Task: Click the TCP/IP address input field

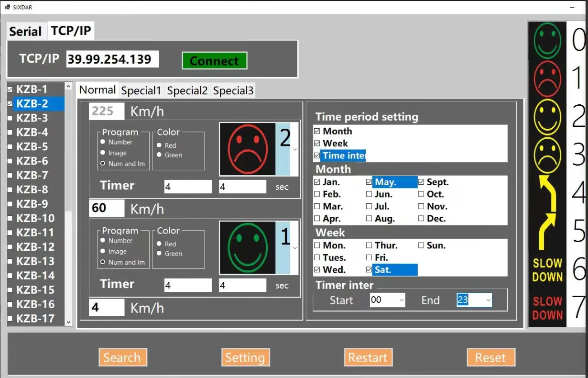Action: click(x=112, y=59)
